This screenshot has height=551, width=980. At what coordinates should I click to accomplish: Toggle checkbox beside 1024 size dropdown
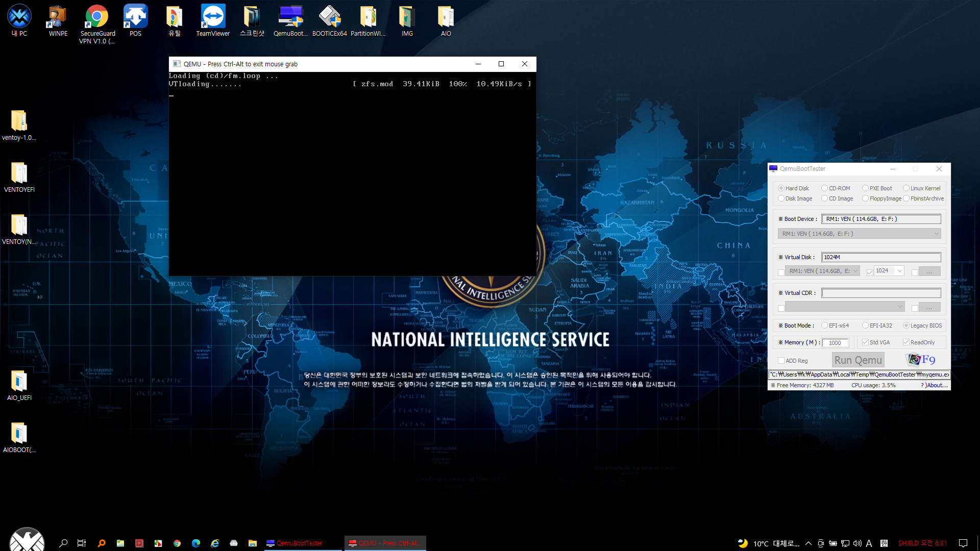(869, 272)
